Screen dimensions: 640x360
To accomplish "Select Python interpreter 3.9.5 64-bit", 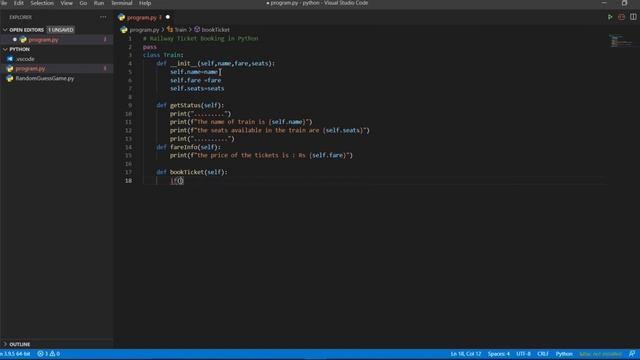I will click(16, 354).
